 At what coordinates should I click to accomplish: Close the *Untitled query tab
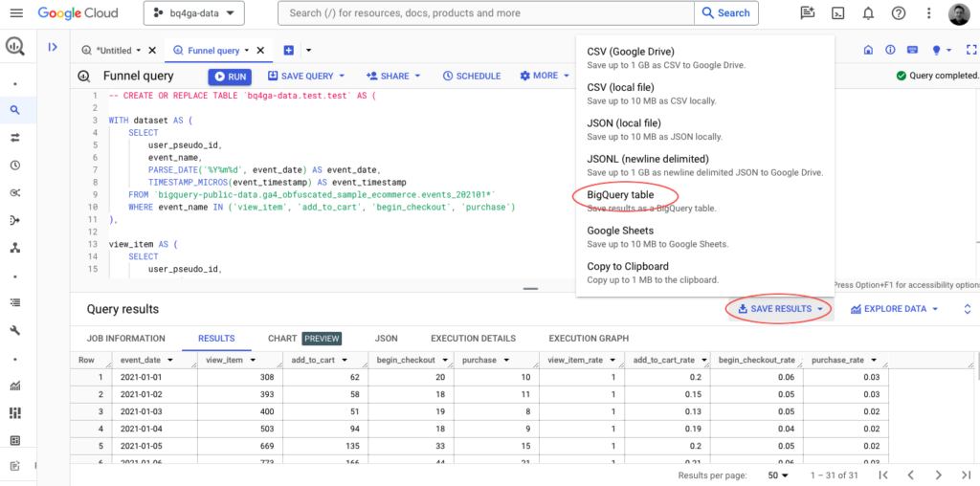152,51
